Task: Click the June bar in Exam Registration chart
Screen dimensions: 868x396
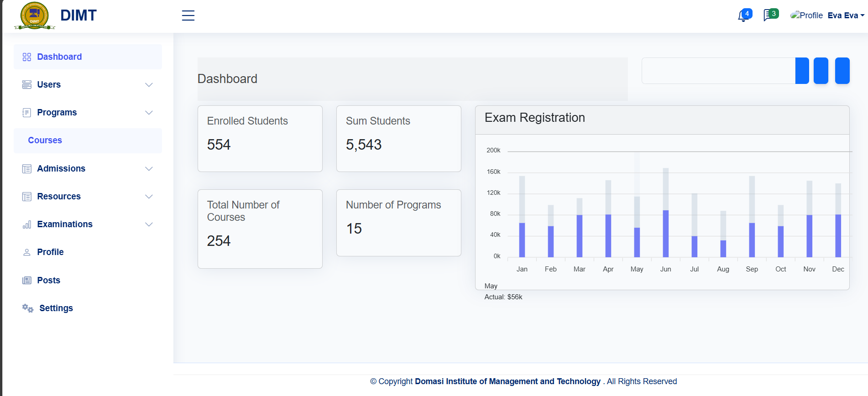Action: 665,233
